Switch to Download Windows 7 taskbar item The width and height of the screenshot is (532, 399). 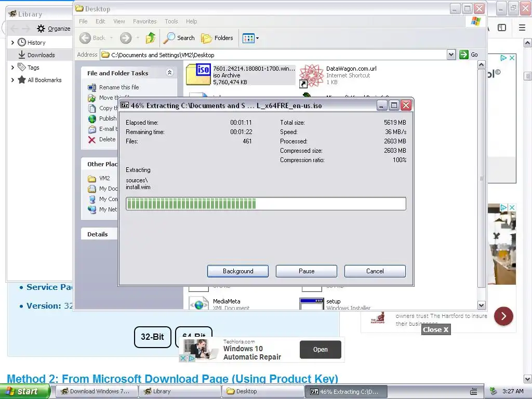click(96, 391)
